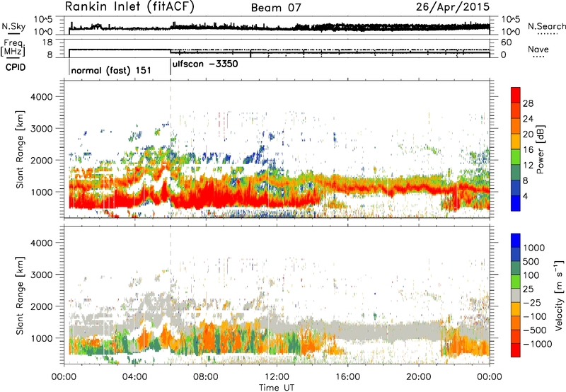Click the '60' Nave axis tick

pyautogui.click(x=507, y=42)
